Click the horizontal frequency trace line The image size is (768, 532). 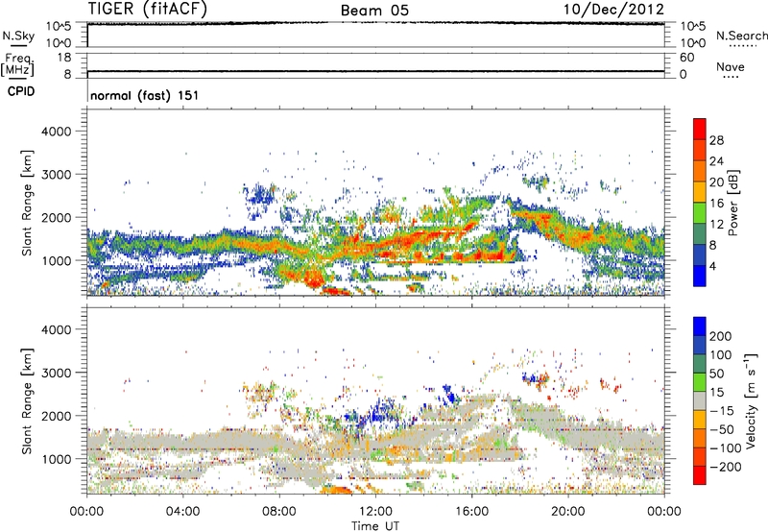pyautogui.click(x=375, y=71)
